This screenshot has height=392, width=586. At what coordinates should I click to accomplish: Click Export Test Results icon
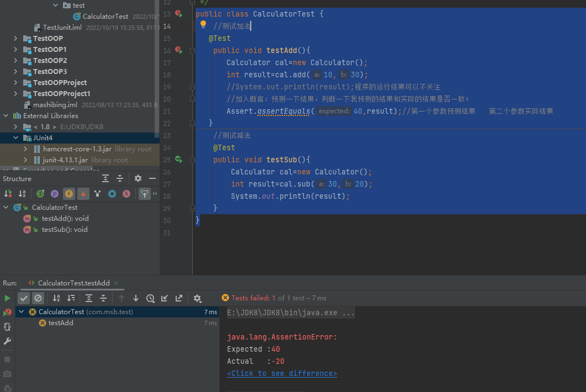click(x=179, y=298)
